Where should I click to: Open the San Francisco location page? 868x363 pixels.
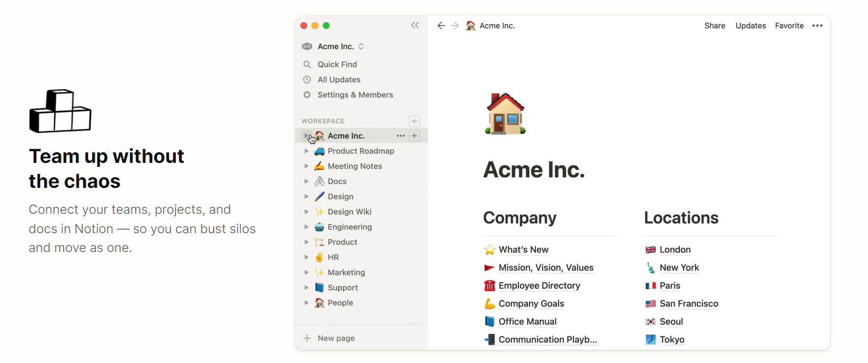(688, 303)
